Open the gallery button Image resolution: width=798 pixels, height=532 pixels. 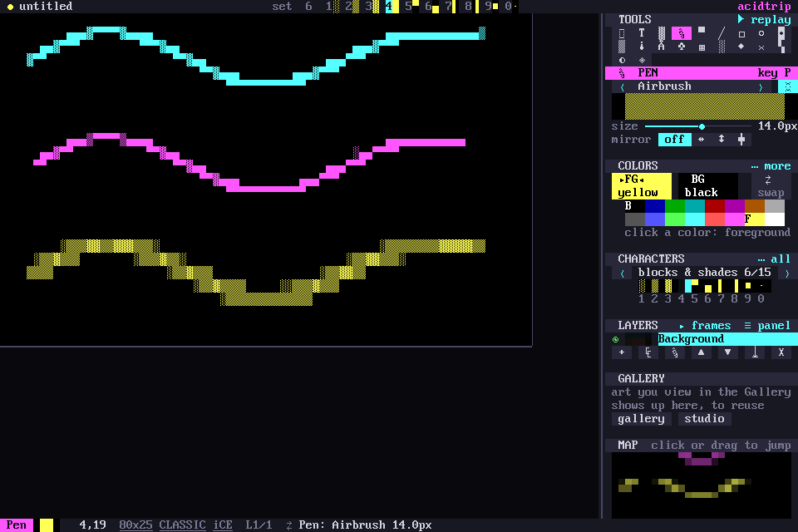(x=641, y=419)
